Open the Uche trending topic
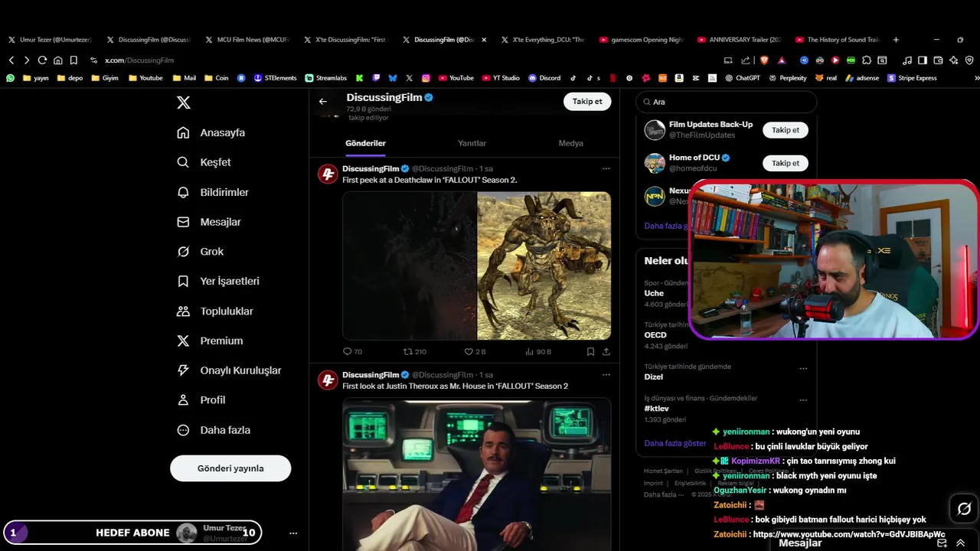 [x=654, y=293]
